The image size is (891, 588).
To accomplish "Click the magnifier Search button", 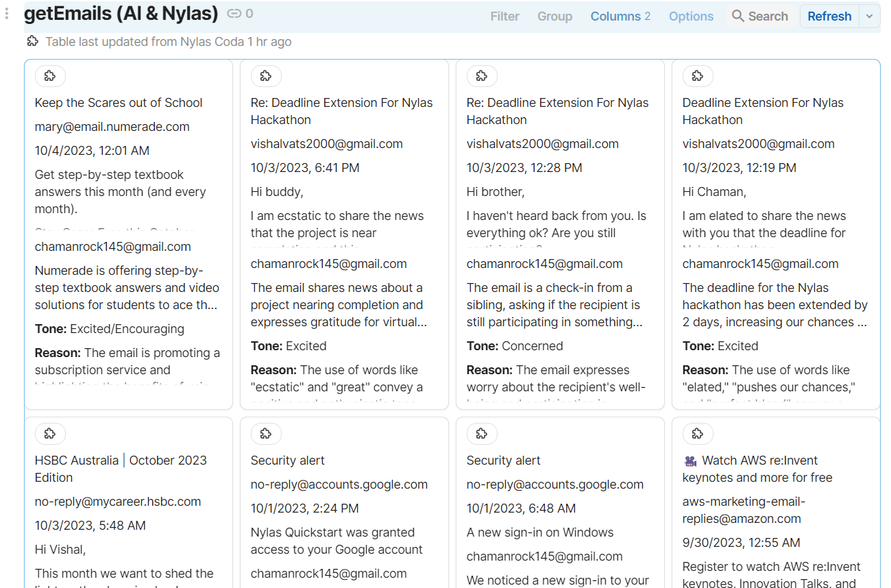I will 760,16.
